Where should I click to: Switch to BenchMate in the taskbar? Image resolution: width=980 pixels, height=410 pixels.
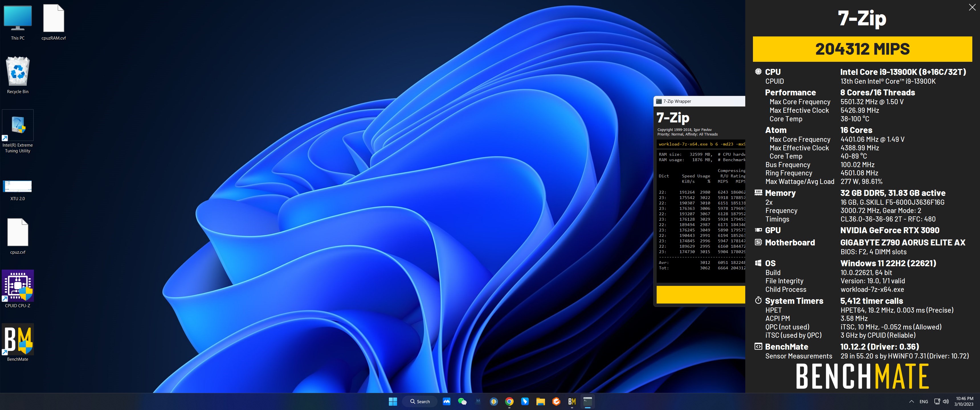click(572, 401)
